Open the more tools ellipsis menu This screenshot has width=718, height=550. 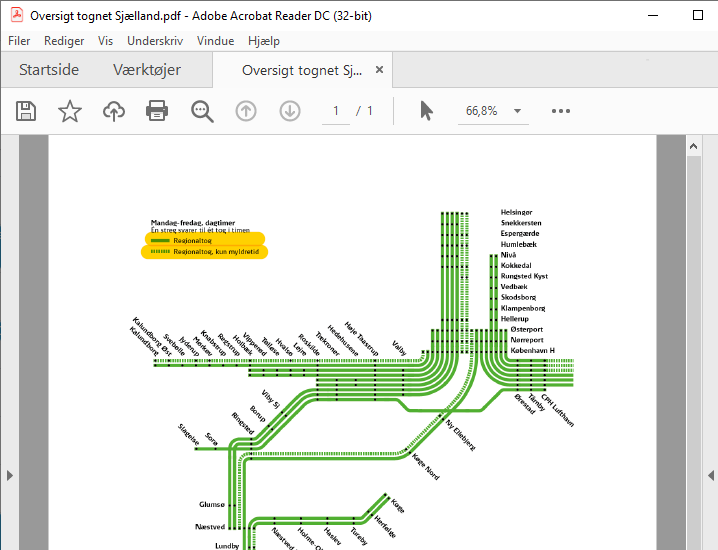561,111
